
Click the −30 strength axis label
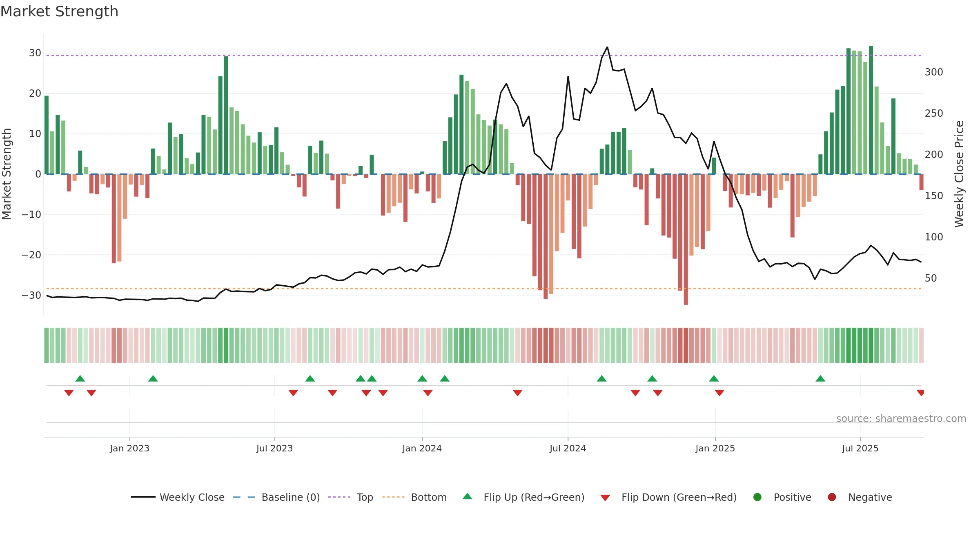pyautogui.click(x=31, y=295)
